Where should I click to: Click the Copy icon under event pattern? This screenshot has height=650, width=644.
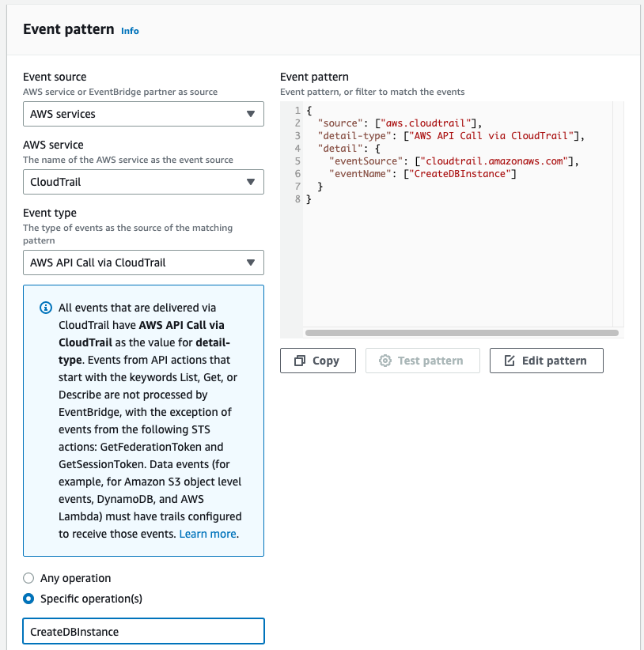click(300, 361)
